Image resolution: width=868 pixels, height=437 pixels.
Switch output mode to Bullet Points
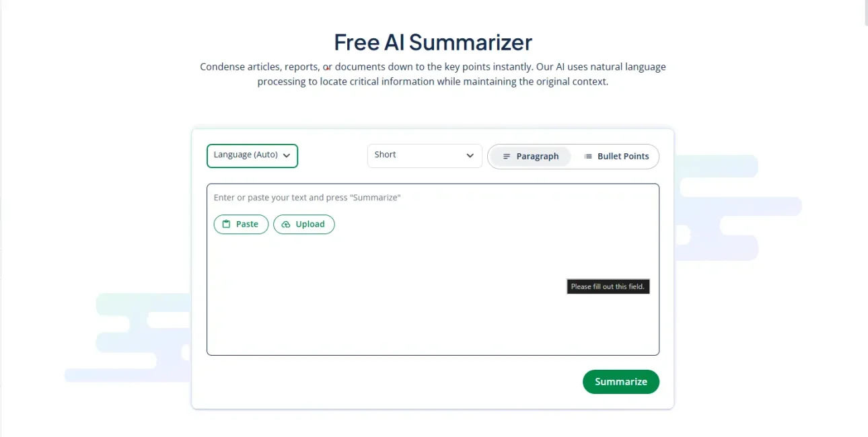point(616,157)
